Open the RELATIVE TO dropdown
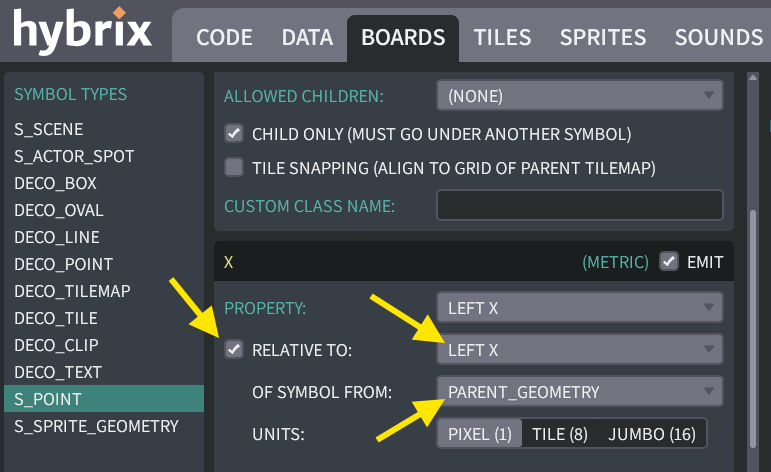The image size is (771, 472). click(x=579, y=349)
